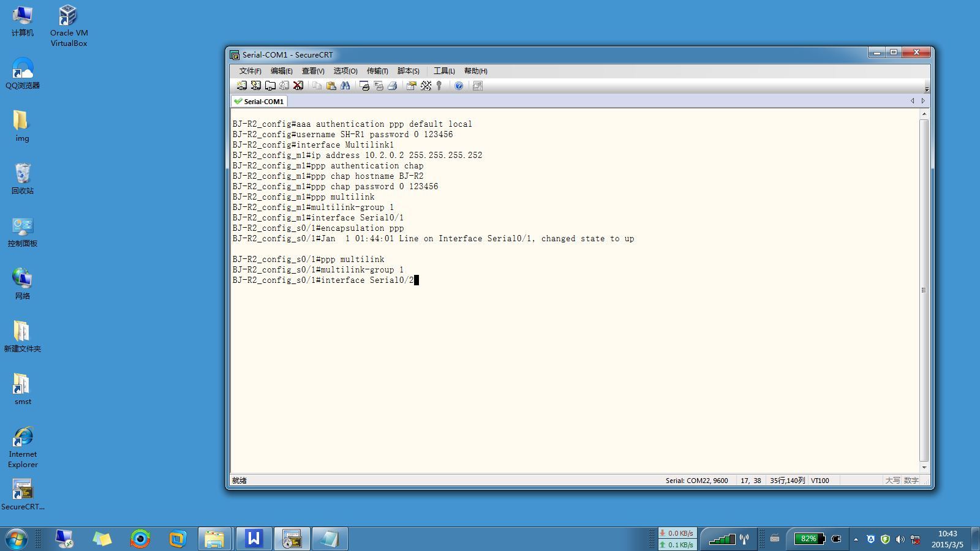Click the Reconnect session toolbar icon

tap(284, 86)
